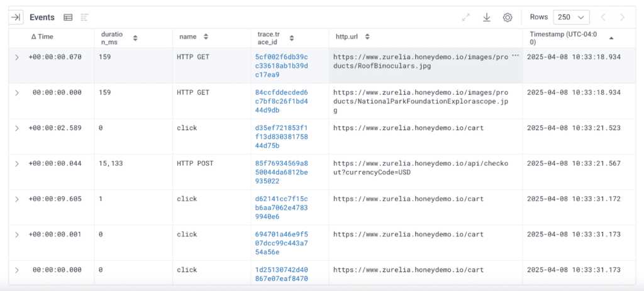
Task: Expand the HTTP POST checkout row
Action: 17,163
